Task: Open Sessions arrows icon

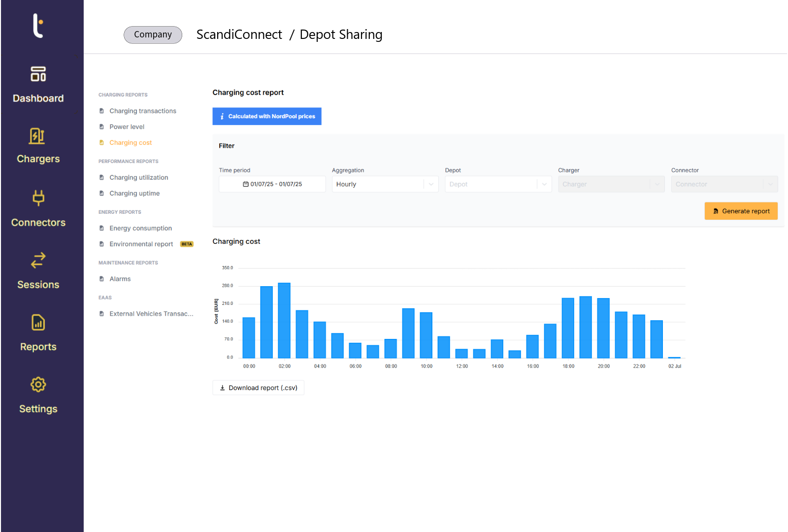Action: [38, 260]
